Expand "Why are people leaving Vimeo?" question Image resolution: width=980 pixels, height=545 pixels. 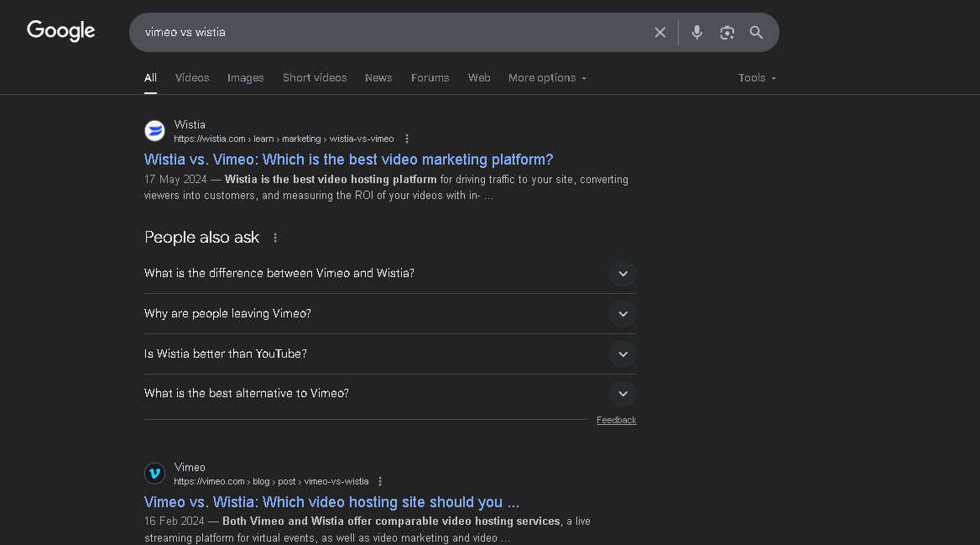[x=623, y=314]
